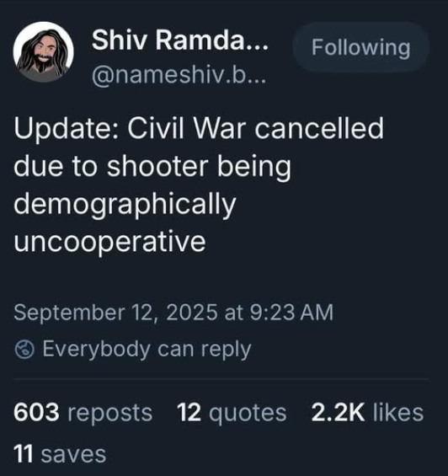This screenshot has height=476, width=448.
Task: Click the post text starting Update: Civil War
Action: (x=199, y=185)
